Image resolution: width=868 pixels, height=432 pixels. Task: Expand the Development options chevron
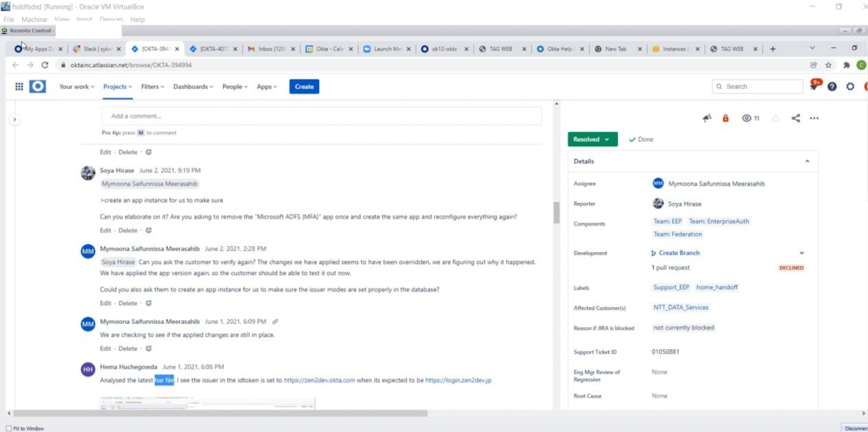(802, 253)
